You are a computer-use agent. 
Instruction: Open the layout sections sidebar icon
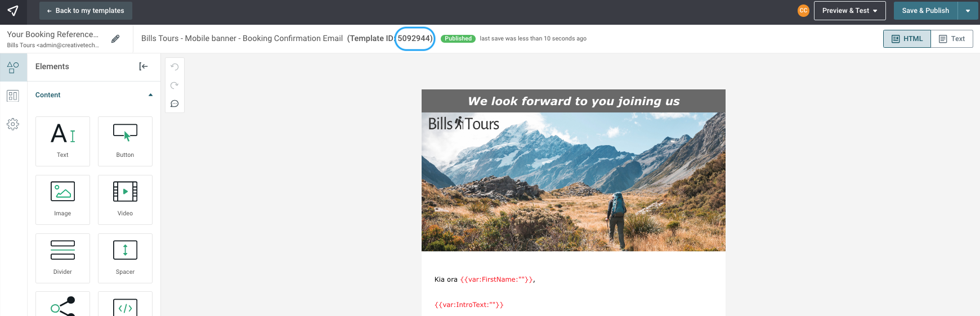click(13, 96)
